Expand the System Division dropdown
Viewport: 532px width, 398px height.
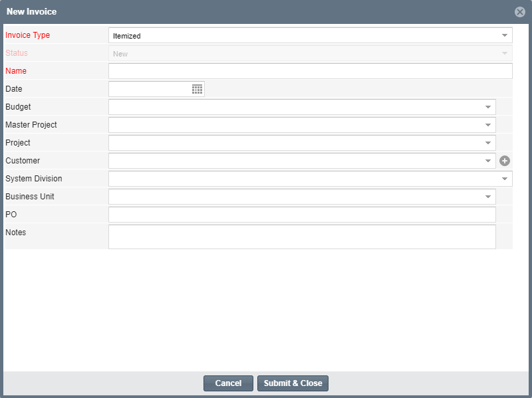tap(505, 178)
